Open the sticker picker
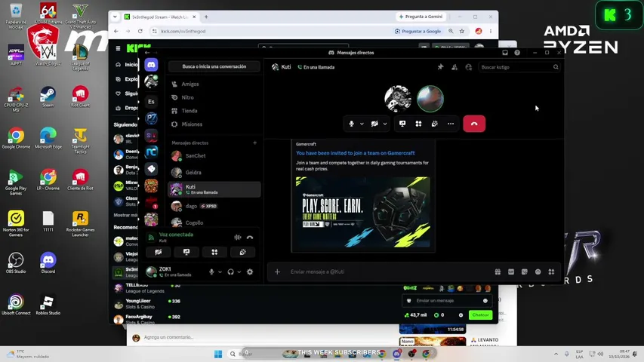Viewport: 644px width, 362px height. pyautogui.click(x=525, y=271)
